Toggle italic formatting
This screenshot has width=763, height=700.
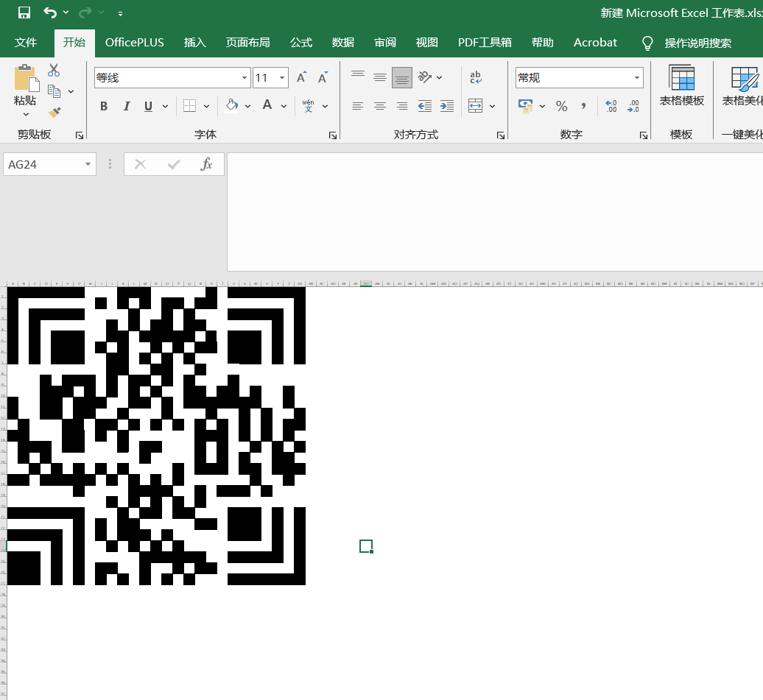pos(127,106)
